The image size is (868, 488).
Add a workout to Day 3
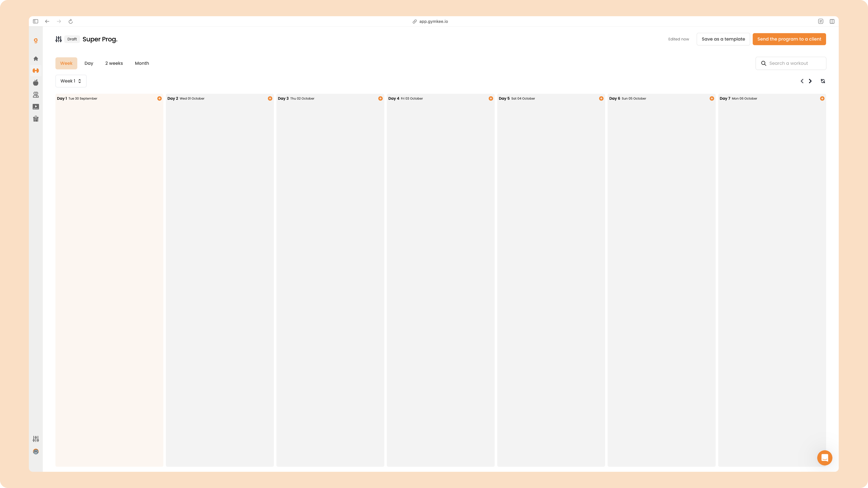click(380, 98)
